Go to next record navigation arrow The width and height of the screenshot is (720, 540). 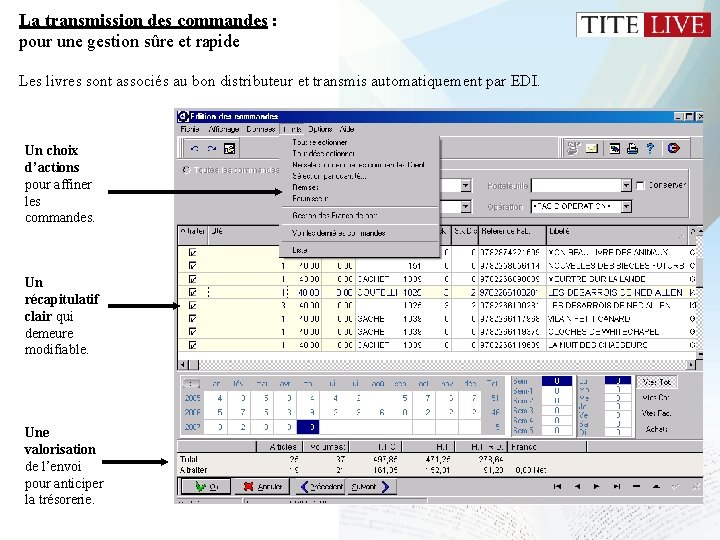click(x=596, y=486)
